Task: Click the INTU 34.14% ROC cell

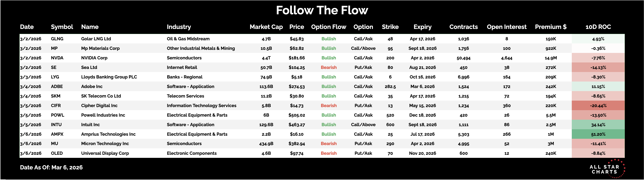Action: (598, 125)
